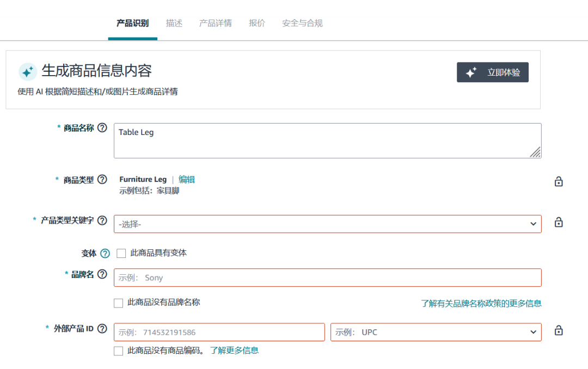Click the 编辑 link next to Furniture Leg

(187, 179)
